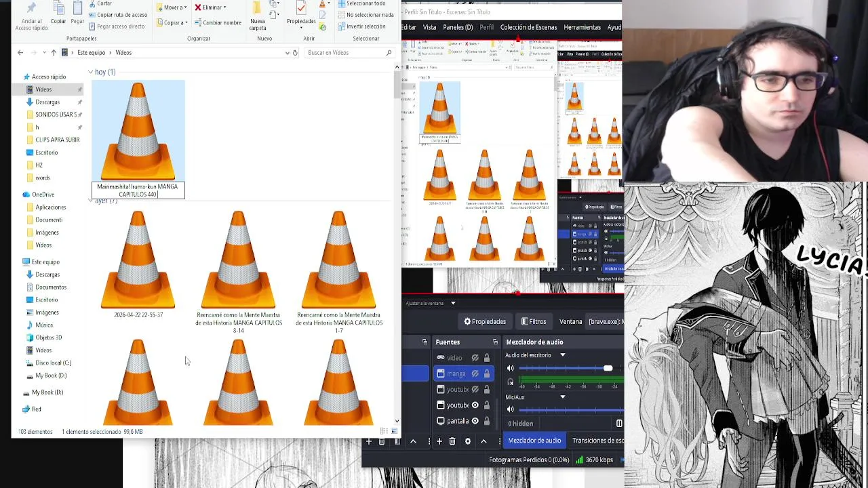Open the Eliminar dropdown arrow
This screenshot has height=488, width=868.
coord(224,7)
